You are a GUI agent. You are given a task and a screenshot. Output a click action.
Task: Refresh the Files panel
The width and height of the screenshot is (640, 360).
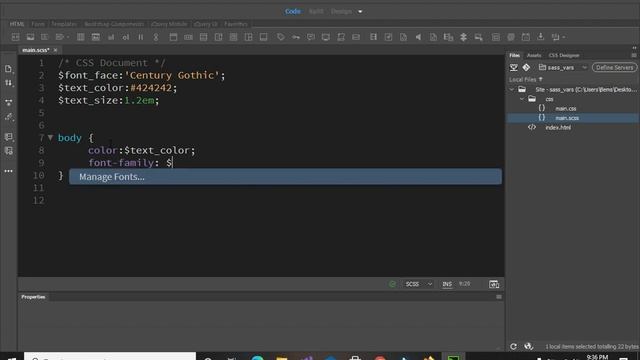[513, 346]
